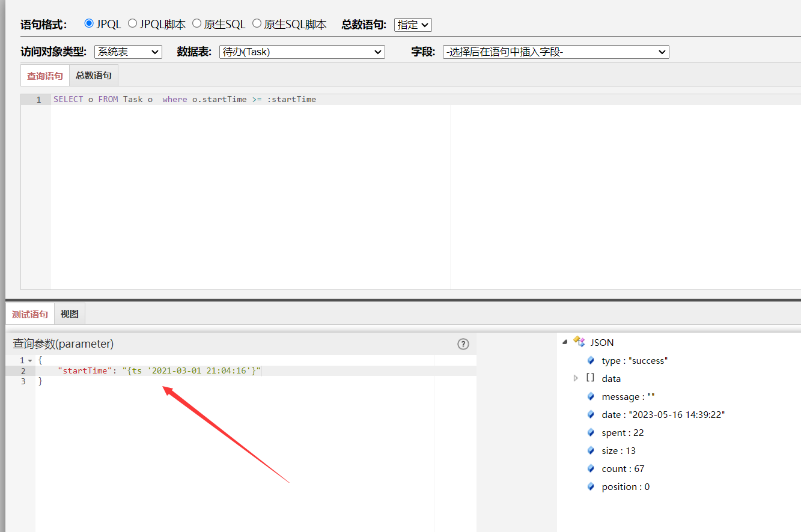Click the blue icon beside type success
Screen dimensions: 801x532
[x=591, y=360]
